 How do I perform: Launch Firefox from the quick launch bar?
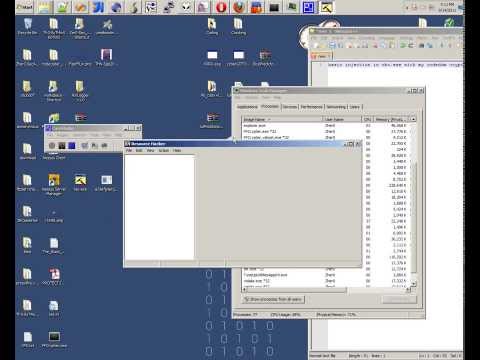pos(239,7)
